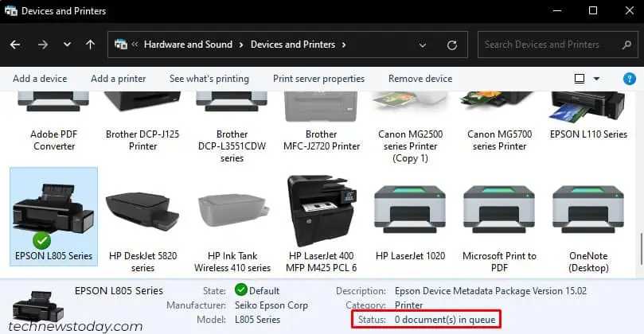
Task: Open Print server properties
Action: coord(318,79)
